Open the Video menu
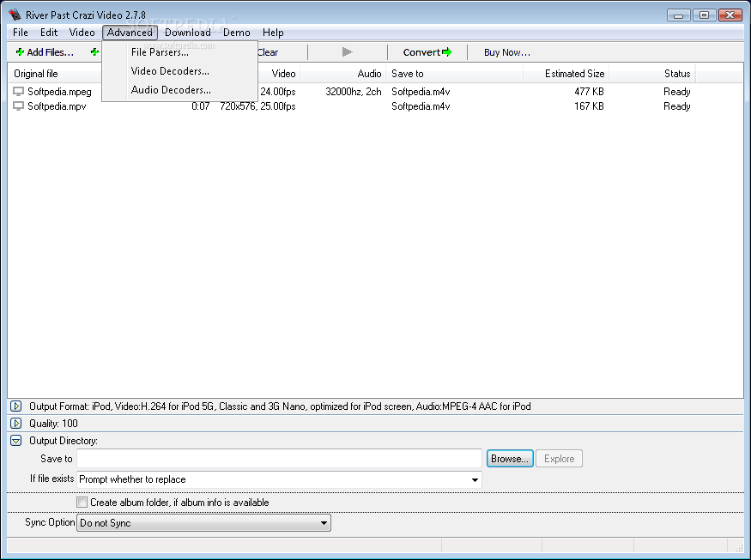Viewport: 751px width, 560px height. coord(82,33)
